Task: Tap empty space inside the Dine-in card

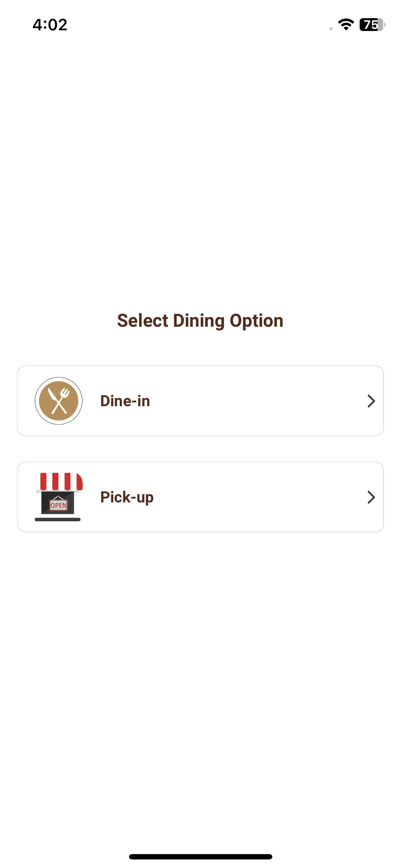Action: (x=250, y=401)
